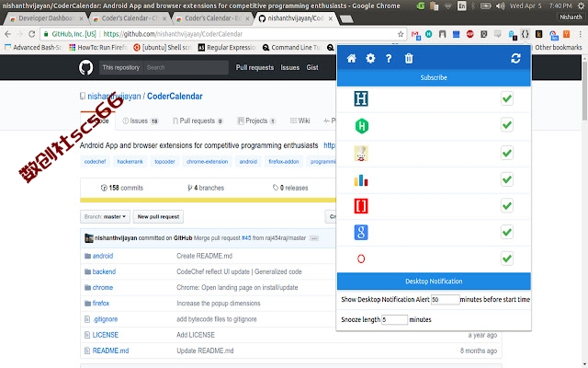Open the Other bookmarks folder

coord(559,47)
